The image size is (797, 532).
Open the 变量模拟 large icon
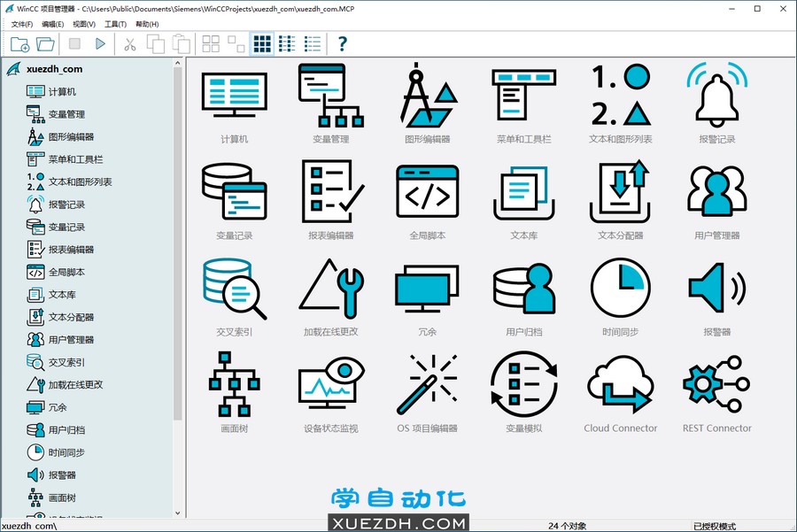(524, 385)
